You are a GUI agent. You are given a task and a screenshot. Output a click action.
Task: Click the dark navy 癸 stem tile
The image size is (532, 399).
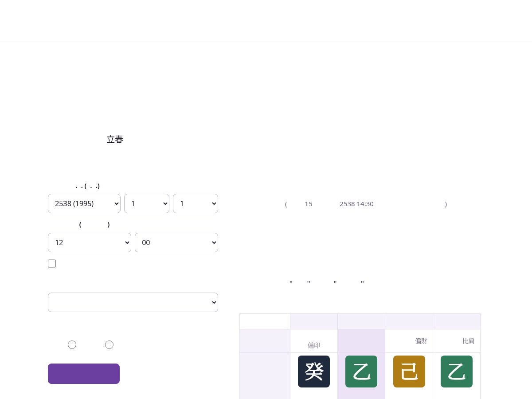(x=314, y=372)
